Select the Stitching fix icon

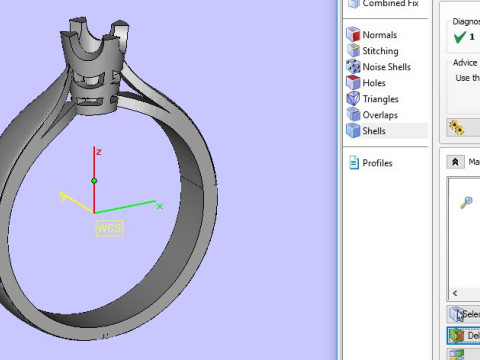point(353,50)
